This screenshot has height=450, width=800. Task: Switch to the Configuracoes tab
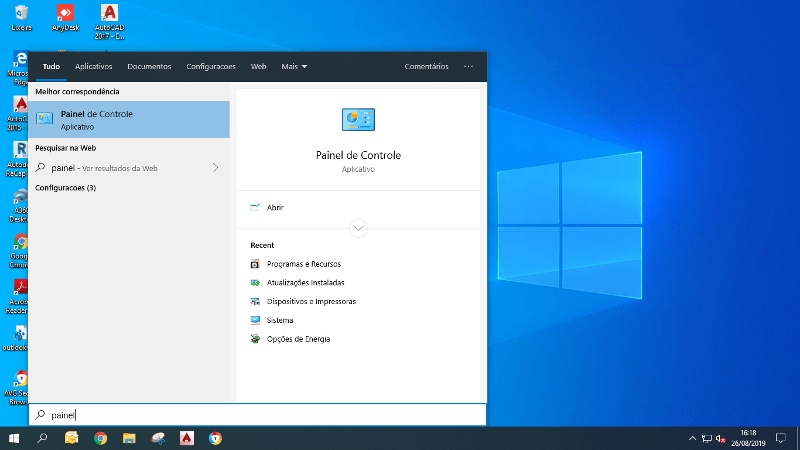point(211,66)
